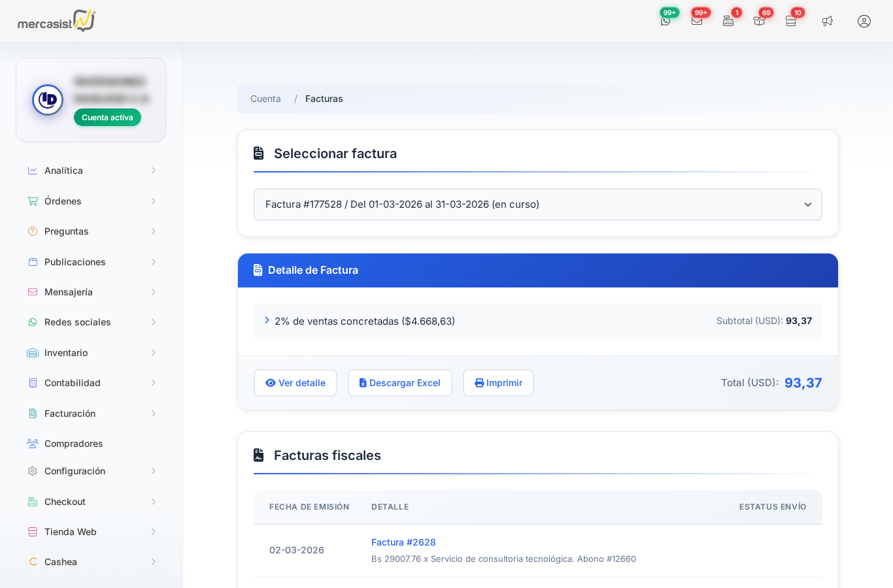Open the invoice selection dropdown
This screenshot has width=893, height=588.
point(537,204)
